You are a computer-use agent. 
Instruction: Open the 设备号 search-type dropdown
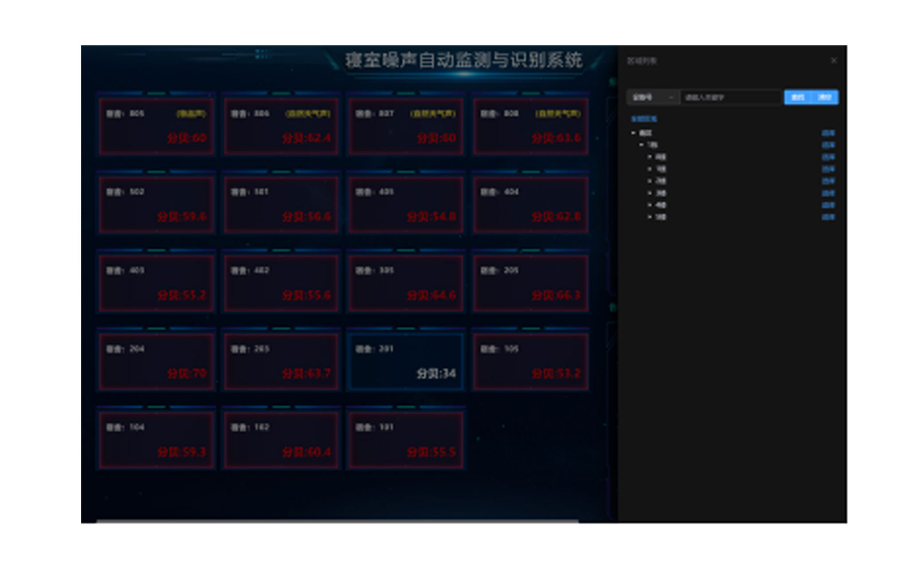click(x=653, y=97)
